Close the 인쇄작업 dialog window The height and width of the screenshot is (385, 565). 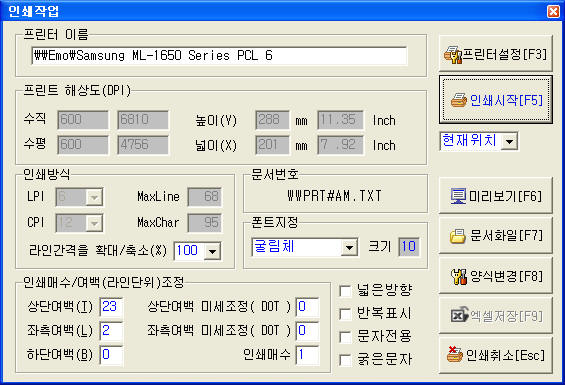[553, 12]
